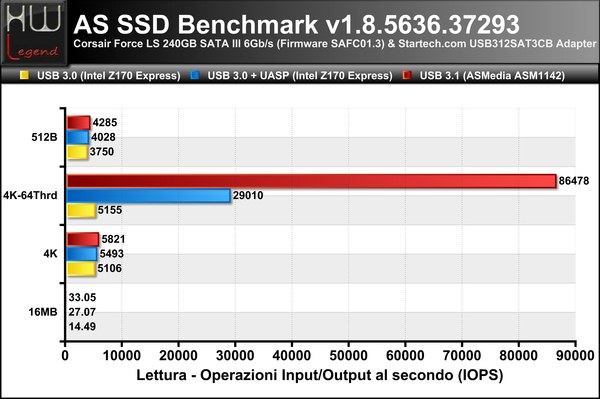The width and height of the screenshot is (600, 399).
Task: Click the HW Legend logo
Action: (x=34, y=33)
